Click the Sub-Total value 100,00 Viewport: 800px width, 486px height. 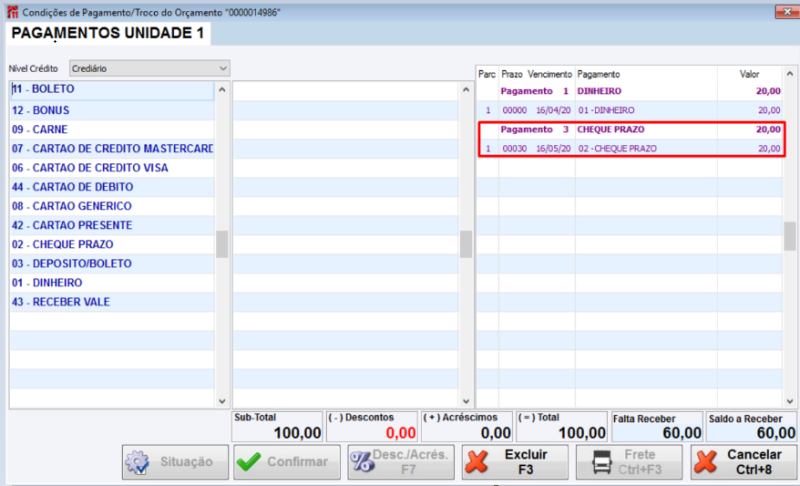(297, 433)
